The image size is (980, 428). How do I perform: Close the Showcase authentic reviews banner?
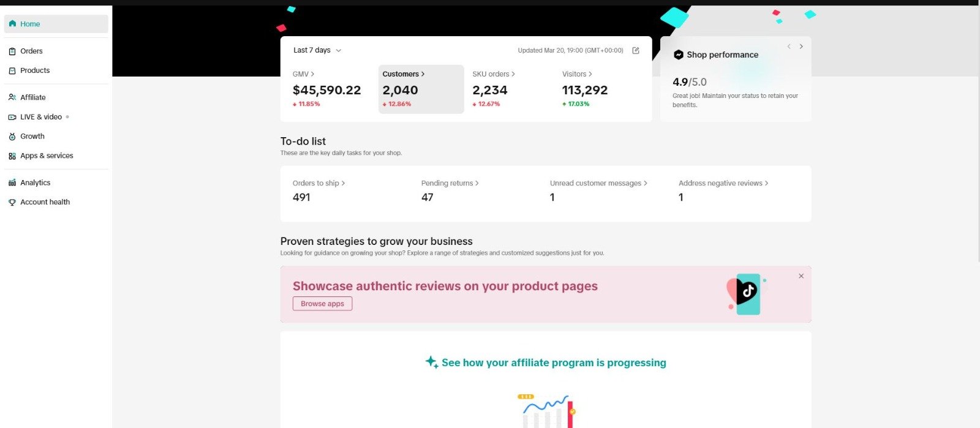coord(801,276)
